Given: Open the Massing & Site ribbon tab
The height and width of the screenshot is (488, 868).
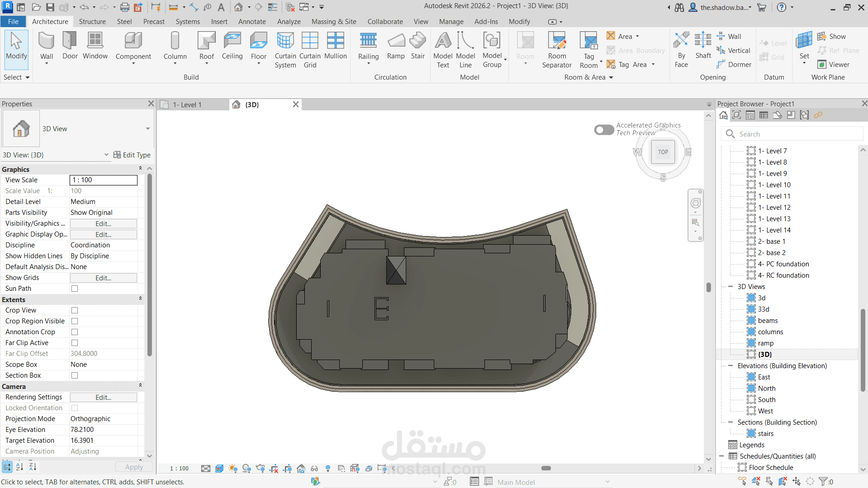Looking at the screenshot, I should pyautogui.click(x=334, y=22).
